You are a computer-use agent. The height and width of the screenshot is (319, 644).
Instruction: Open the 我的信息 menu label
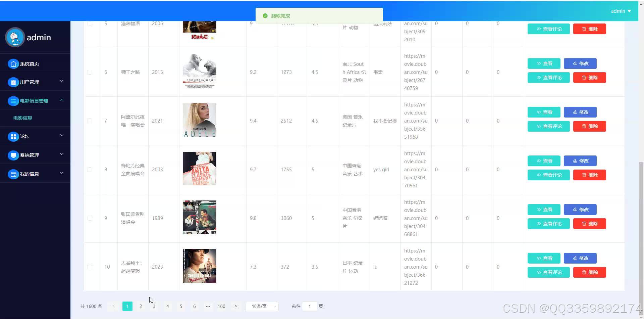30,174
